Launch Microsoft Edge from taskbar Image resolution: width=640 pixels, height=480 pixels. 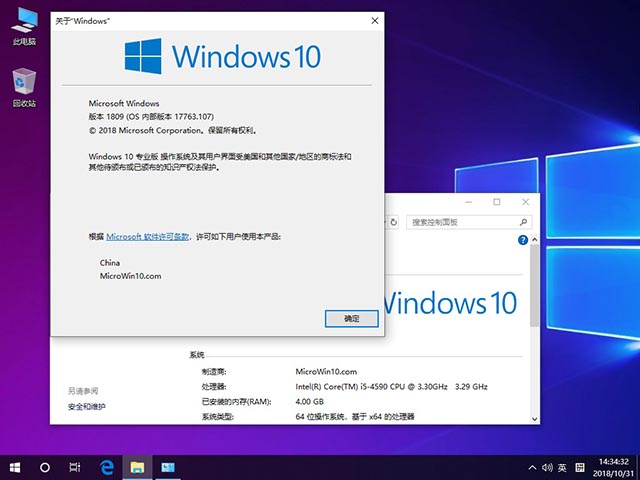click(107, 467)
